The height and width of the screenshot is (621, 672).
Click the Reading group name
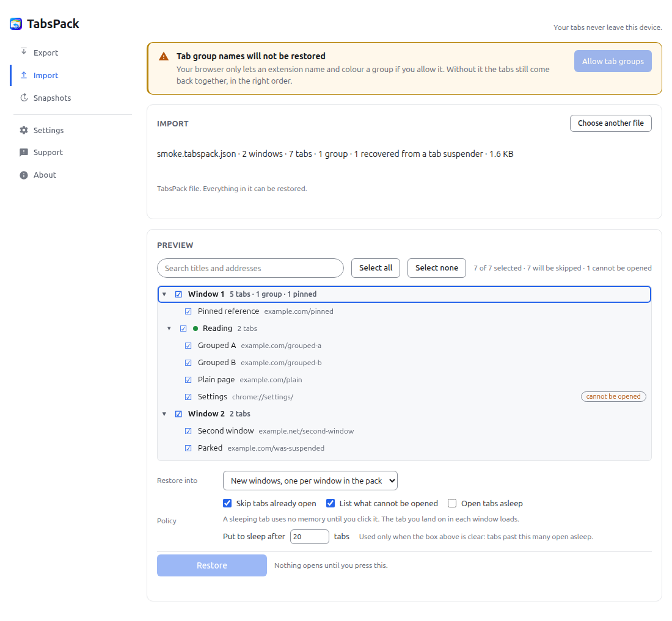217,329
